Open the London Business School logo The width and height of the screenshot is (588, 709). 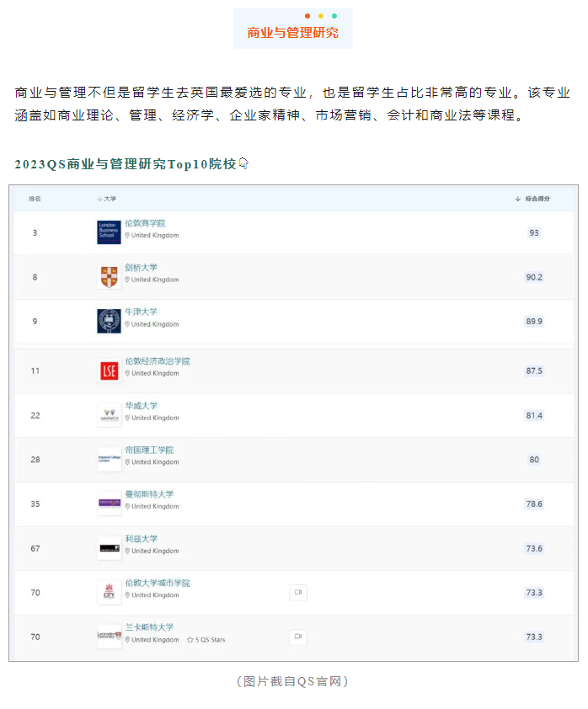click(x=109, y=232)
